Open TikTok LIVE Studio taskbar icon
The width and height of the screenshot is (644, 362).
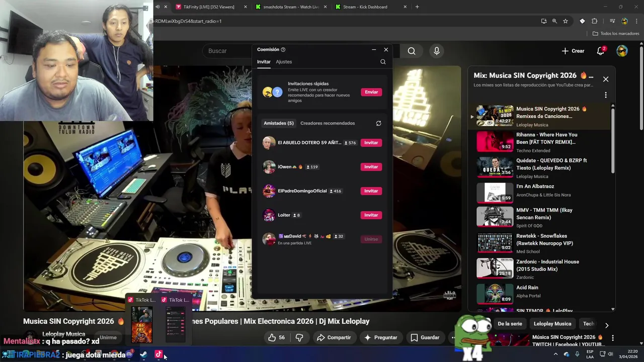pos(158,354)
